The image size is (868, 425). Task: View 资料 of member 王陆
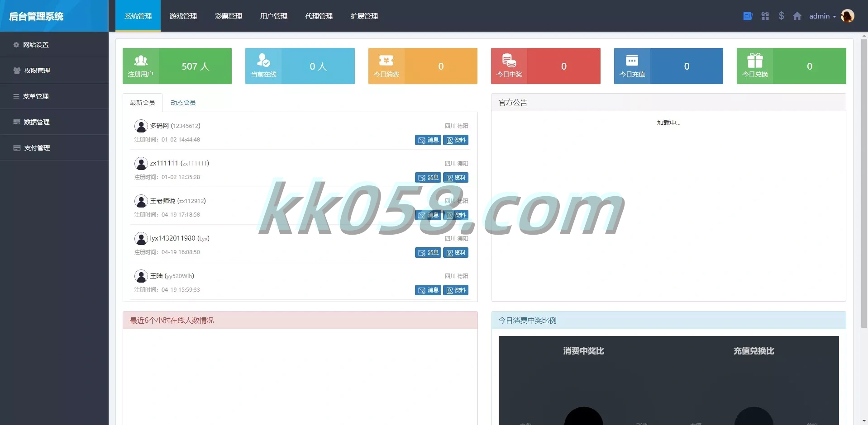point(456,290)
